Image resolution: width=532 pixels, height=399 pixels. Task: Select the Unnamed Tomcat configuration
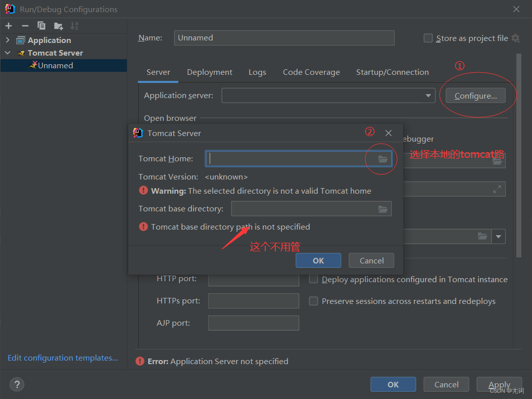(64, 66)
